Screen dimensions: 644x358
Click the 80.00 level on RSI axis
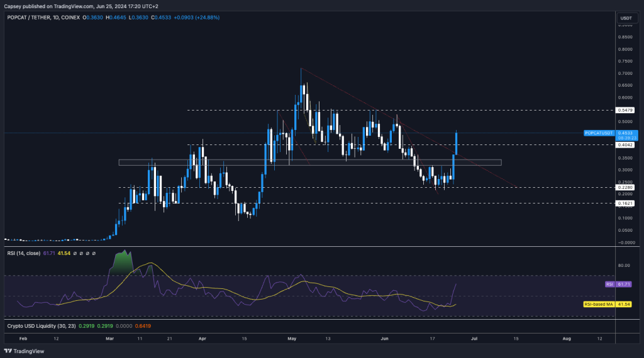[x=624, y=265]
